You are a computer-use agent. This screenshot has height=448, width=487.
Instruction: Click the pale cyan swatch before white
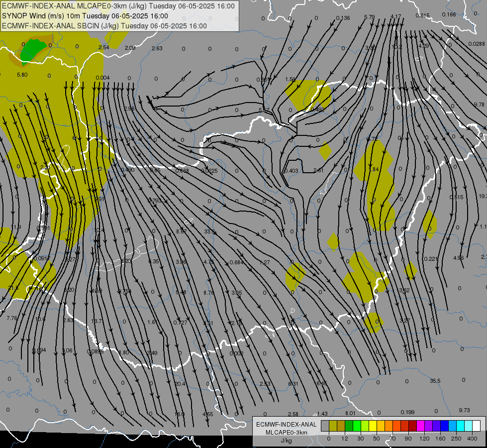(469, 426)
